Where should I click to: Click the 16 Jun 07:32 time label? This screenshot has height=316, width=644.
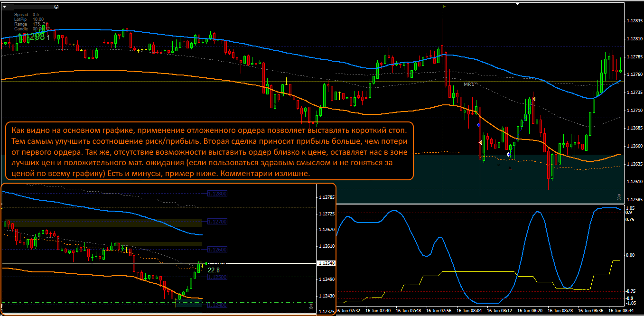point(347,311)
